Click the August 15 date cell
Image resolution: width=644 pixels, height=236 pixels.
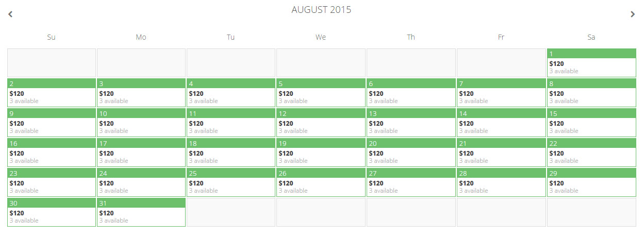pos(591,123)
